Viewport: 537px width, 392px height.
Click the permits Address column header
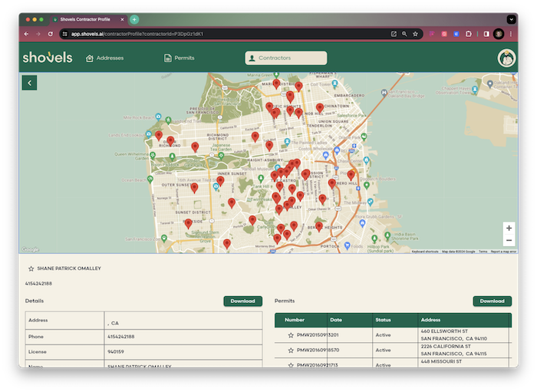click(x=430, y=320)
